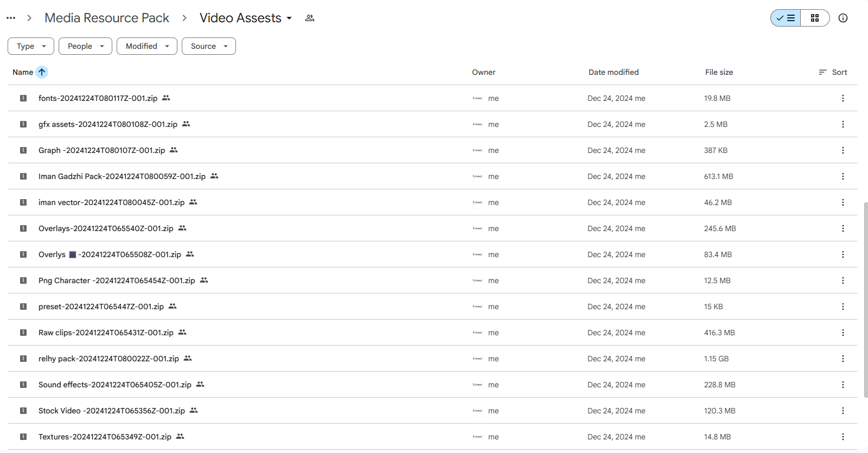Image resolution: width=868 pixels, height=453 pixels.
Task: Click the vertical scrollbar thumb
Action: pyautogui.click(x=866, y=298)
